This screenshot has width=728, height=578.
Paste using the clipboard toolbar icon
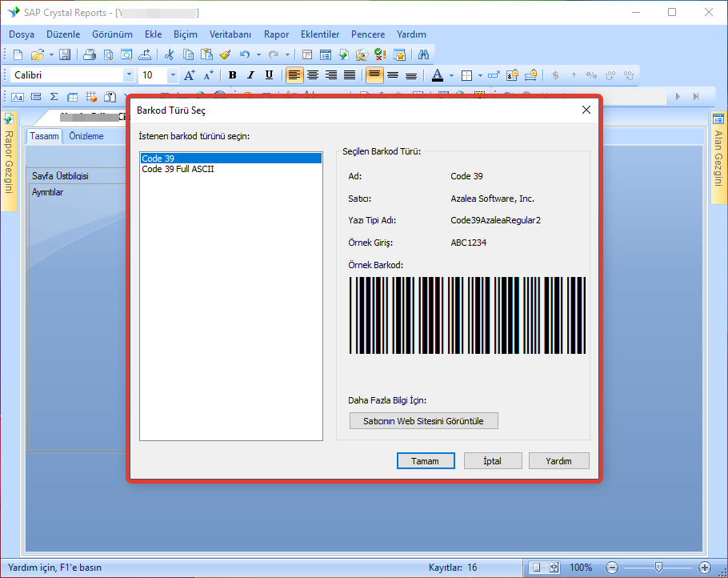pos(206,54)
